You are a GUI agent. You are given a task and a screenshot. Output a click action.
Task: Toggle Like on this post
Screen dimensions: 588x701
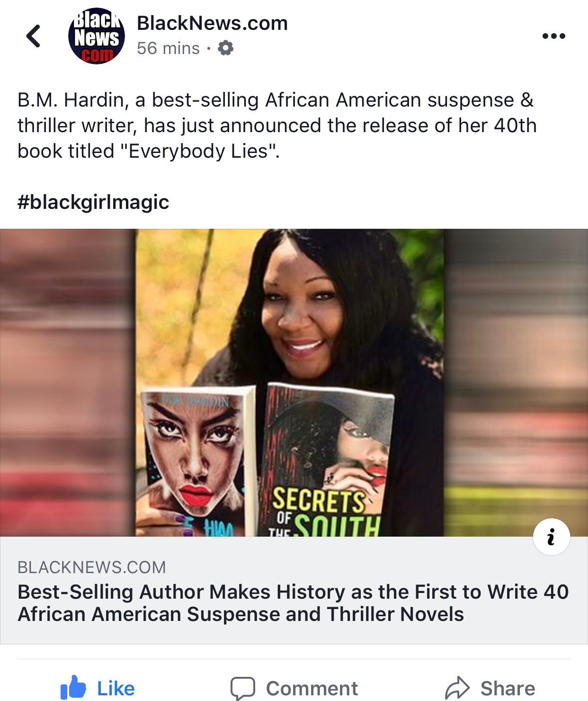pyautogui.click(x=98, y=688)
